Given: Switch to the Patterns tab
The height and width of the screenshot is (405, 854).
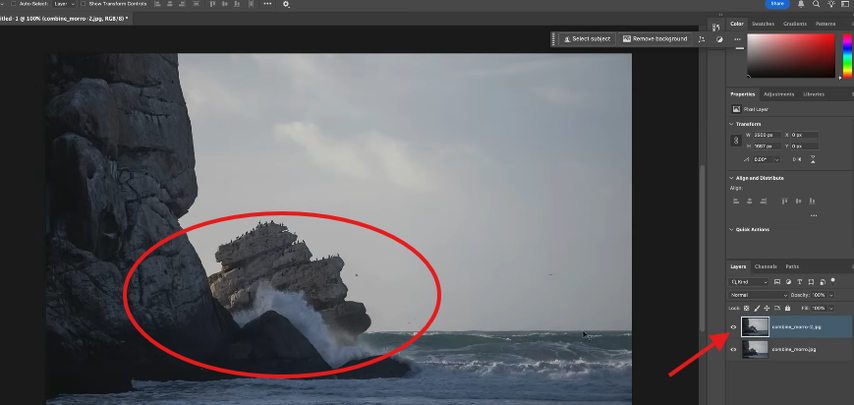Looking at the screenshot, I should click(825, 24).
